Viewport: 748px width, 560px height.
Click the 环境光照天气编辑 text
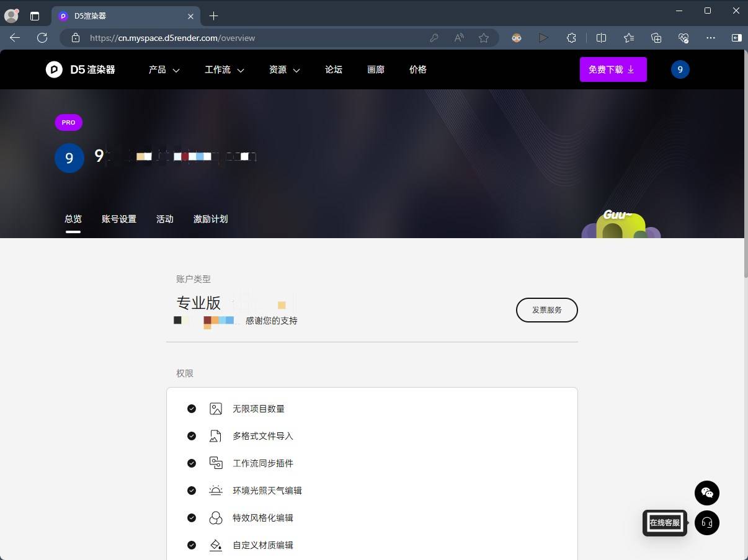pos(267,491)
